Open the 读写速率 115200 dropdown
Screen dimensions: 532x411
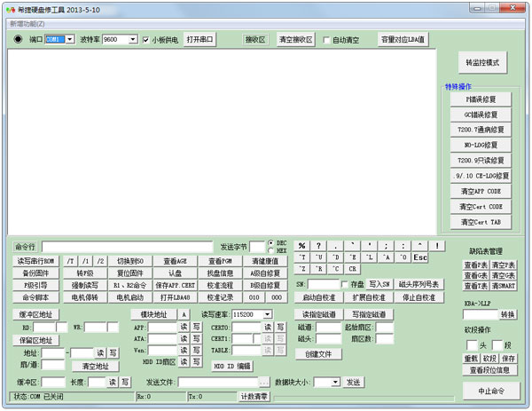pyautogui.click(x=269, y=314)
